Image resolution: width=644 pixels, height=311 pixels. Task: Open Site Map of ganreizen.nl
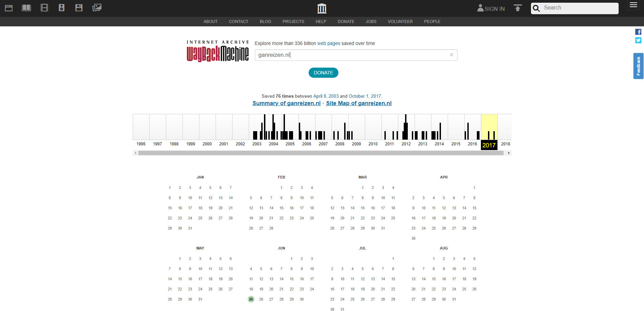click(359, 103)
